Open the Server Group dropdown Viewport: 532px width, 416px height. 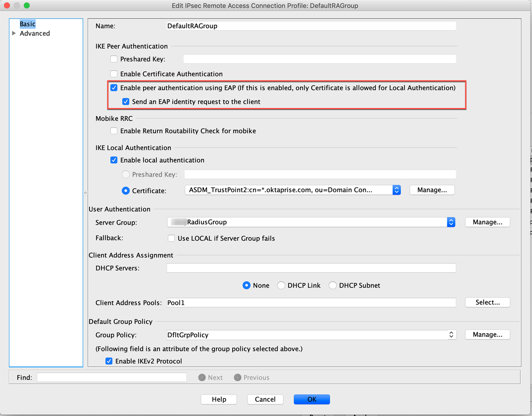click(451, 222)
